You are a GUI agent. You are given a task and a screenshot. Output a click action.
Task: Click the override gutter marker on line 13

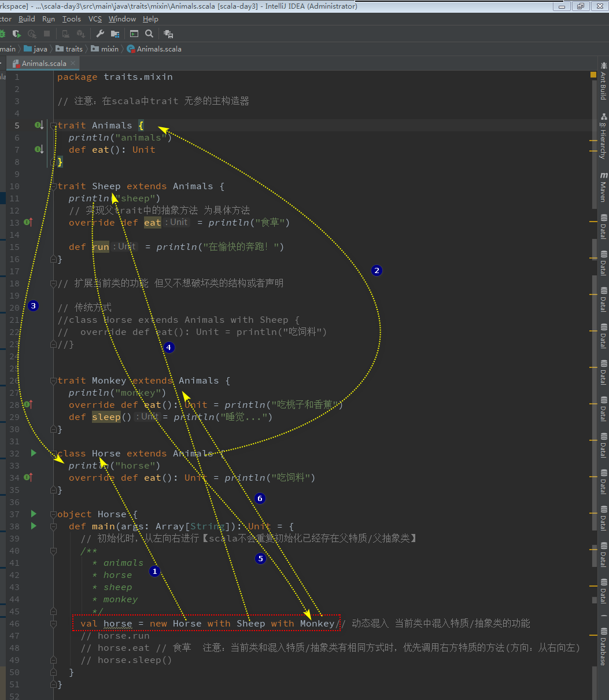[x=28, y=222]
